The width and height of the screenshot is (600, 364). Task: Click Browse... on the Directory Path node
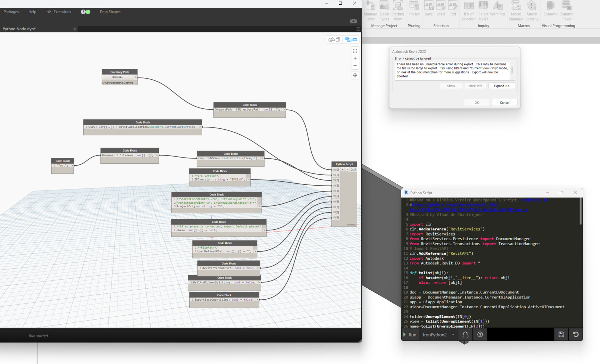pyautogui.click(x=118, y=77)
